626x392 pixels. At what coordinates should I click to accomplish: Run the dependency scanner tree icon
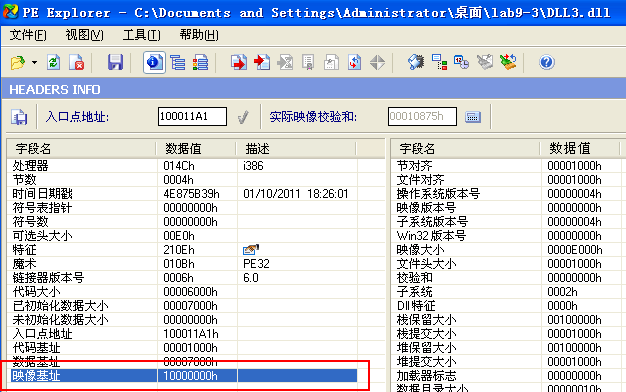coord(439,63)
